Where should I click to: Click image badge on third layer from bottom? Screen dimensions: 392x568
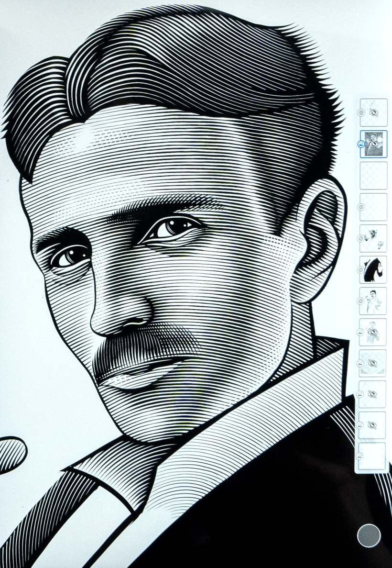click(360, 394)
